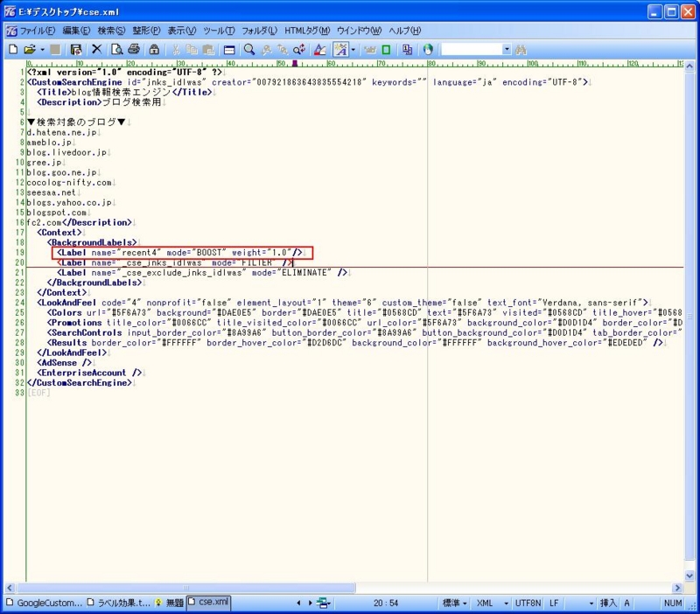Create a new blank document
The height and width of the screenshot is (614, 700).
[x=13, y=49]
